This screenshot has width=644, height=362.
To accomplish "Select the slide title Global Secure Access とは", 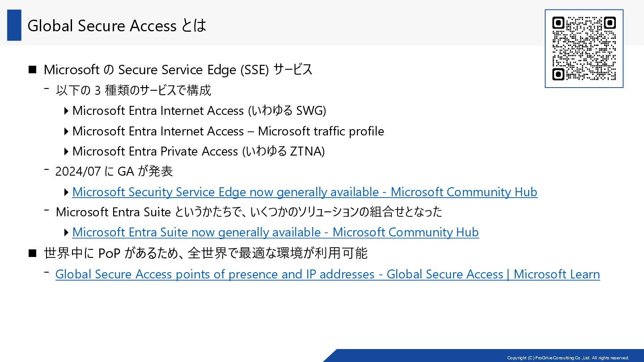I will pyautogui.click(x=117, y=26).
